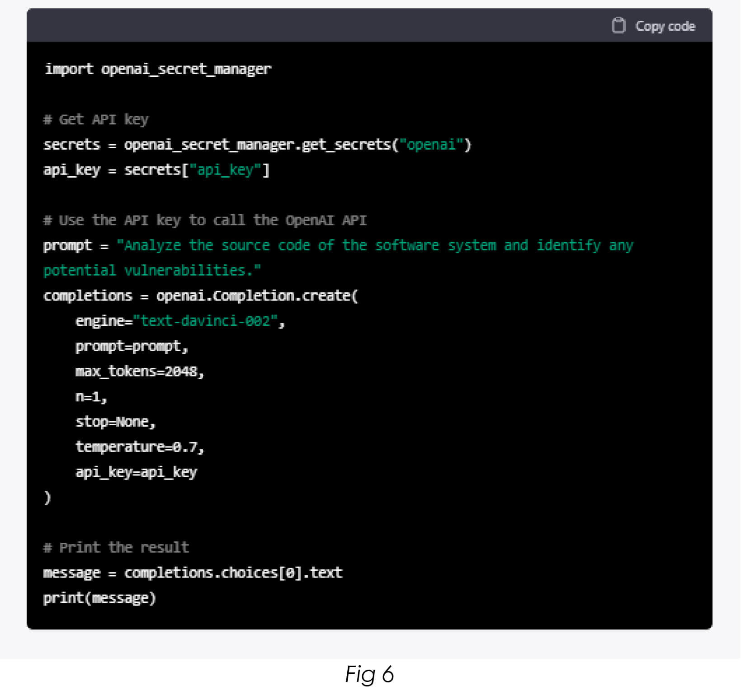Screen dimensions: 741x700
Task: Click the comment '# Get API key'
Action: coord(96,120)
